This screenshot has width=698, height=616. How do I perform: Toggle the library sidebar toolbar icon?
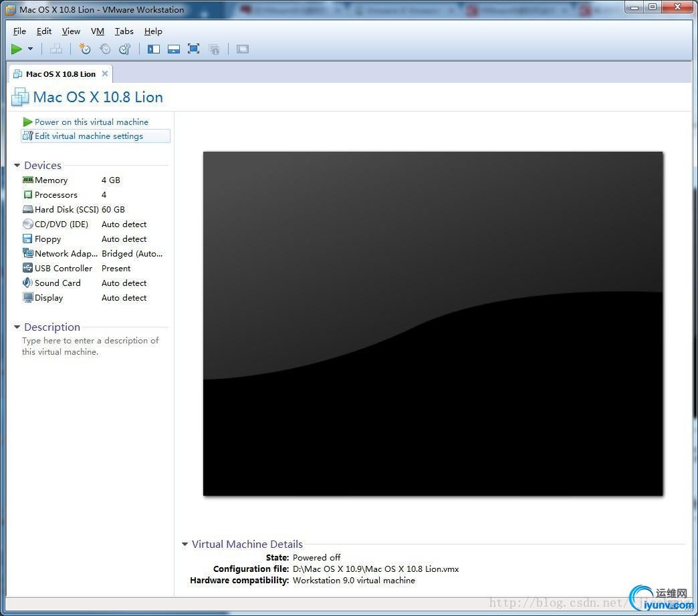coord(154,49)
